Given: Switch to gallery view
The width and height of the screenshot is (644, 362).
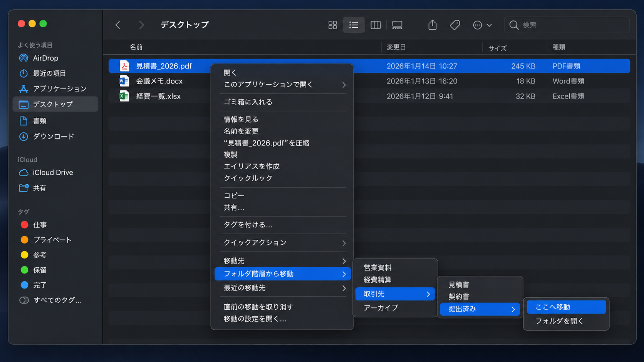Looking at the screenshot, I should [x=397, y=25].
